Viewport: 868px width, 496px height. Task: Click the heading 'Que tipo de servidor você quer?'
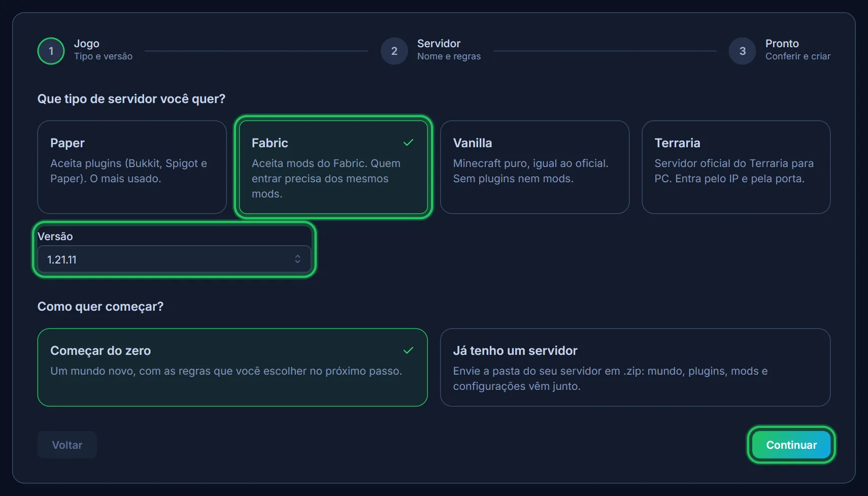pyautogui.click(x=131, y=99)
